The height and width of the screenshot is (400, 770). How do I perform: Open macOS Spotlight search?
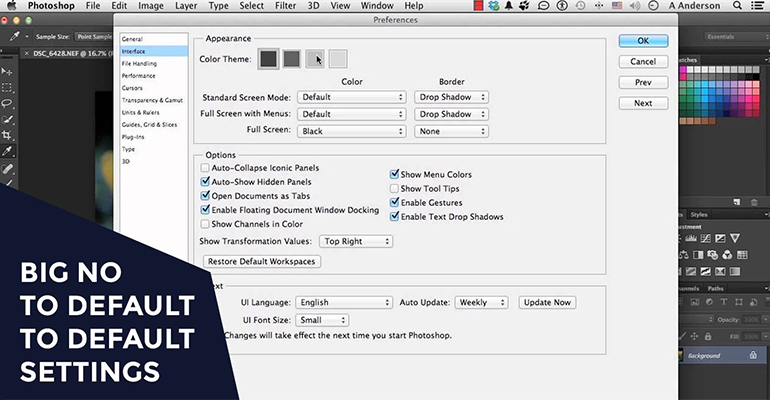coord(737,6)
